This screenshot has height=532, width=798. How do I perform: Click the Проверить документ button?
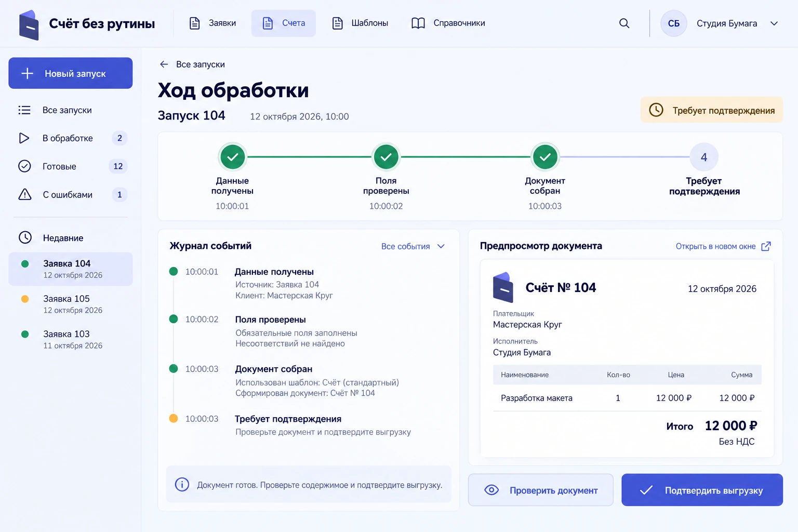pos(541,490)
